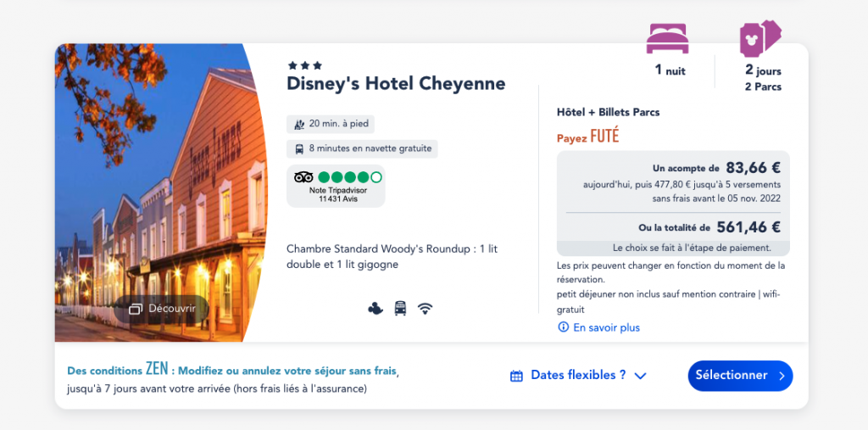Click the shuttle bus amenity icon

[x=400, y=308]
